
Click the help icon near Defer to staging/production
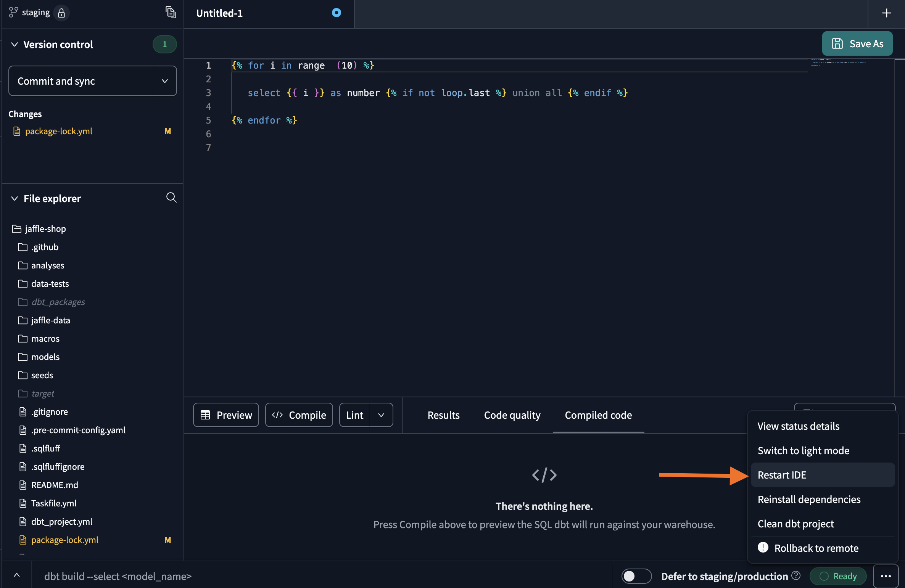[x=796, y=576]
